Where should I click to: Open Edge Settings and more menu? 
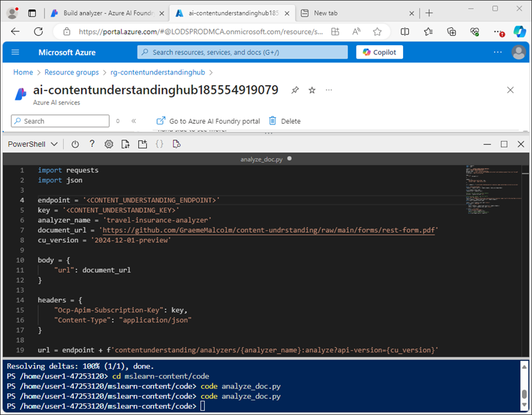pyautogui.click(x=498, y=32)
